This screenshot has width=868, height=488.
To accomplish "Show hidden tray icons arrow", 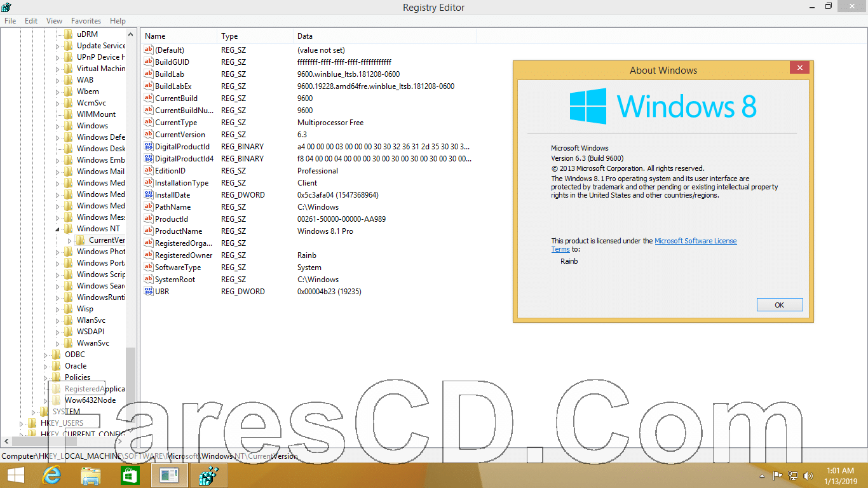I will [763, 475].
